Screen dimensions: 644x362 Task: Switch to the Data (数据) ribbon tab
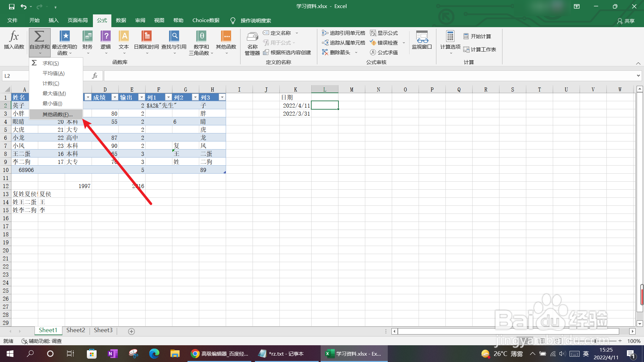point(121,20)
